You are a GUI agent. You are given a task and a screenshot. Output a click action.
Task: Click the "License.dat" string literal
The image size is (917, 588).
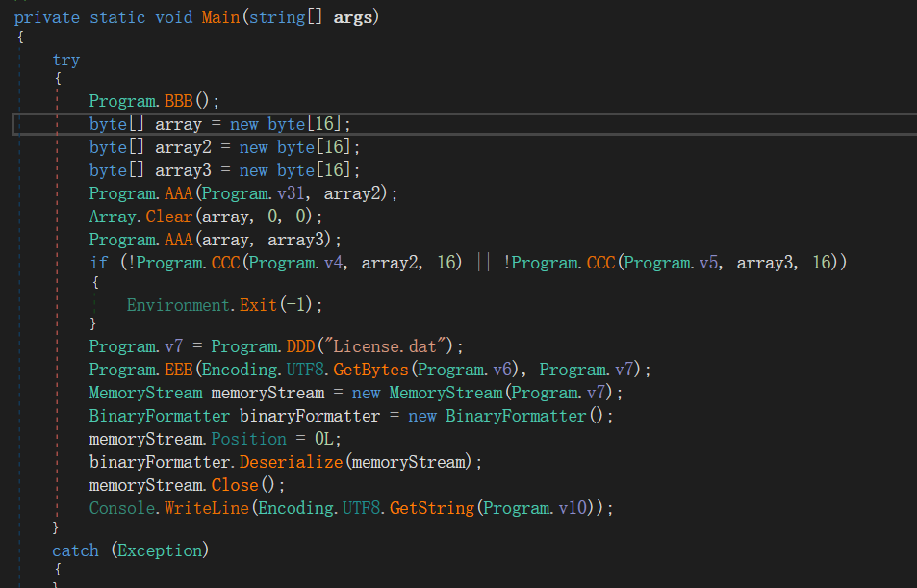(386, 346)
